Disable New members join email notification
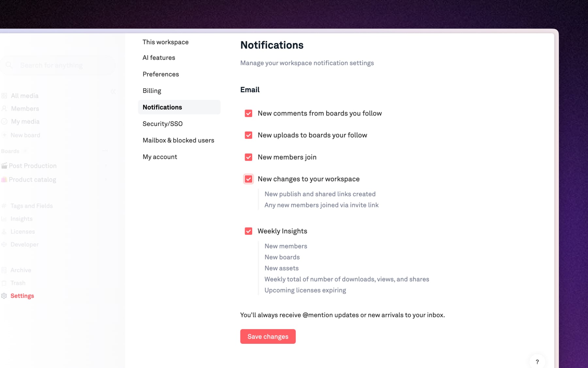Viewport: 588px width, 368px height. coord(249,157)
